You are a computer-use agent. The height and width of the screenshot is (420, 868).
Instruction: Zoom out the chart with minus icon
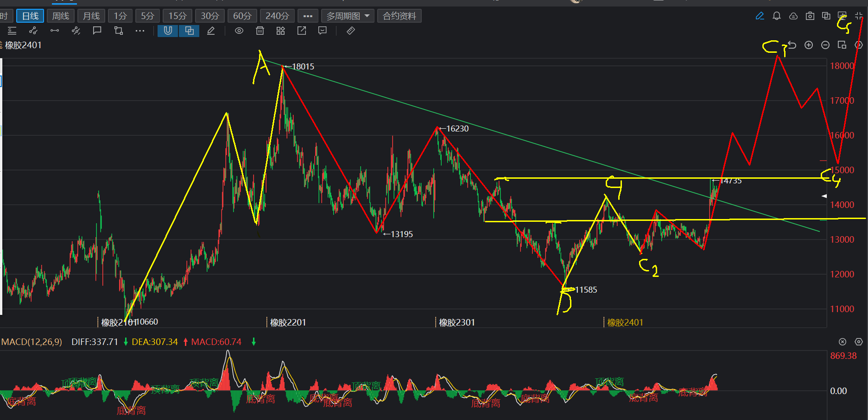pyautogui.click(x=825, y=45)
